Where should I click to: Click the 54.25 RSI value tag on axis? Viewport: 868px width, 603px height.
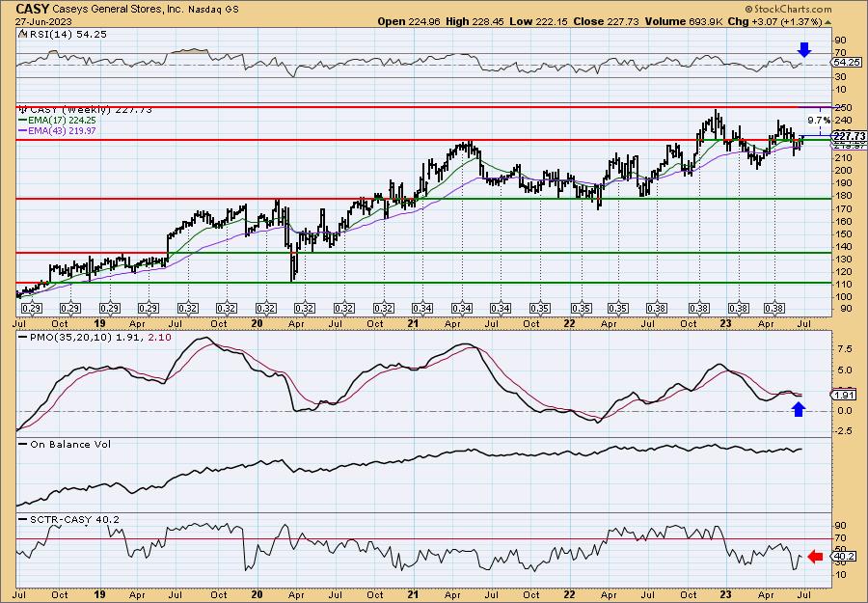[847, 63]
